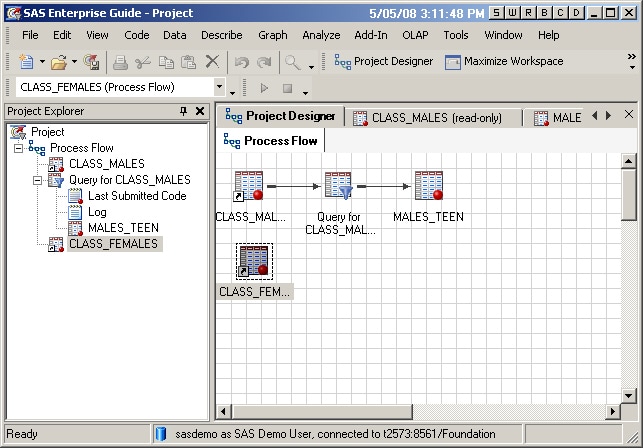Screen dimensions: 643x448
Task: Select the CLASS_MALES data node in flow
Action: pos(249,187)
